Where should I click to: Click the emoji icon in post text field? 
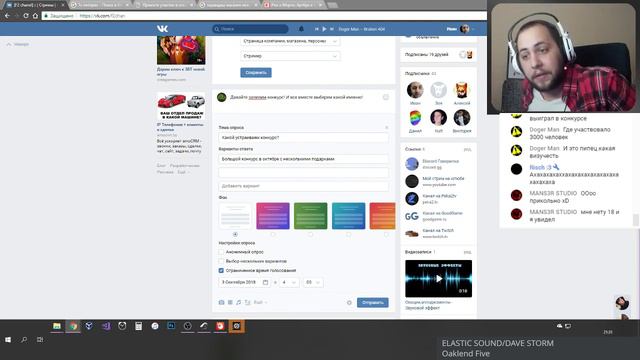click(386, 97)
